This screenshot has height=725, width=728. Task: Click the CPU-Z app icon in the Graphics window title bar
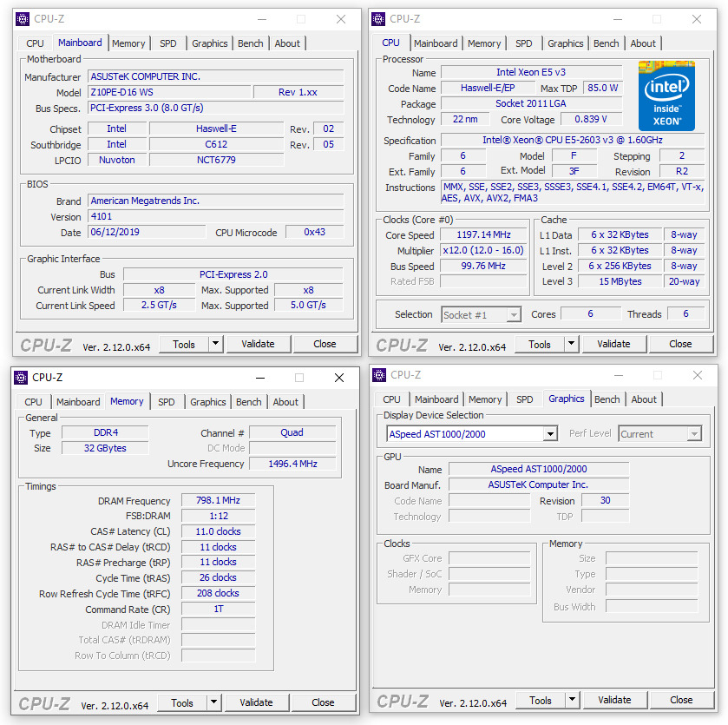379,375
